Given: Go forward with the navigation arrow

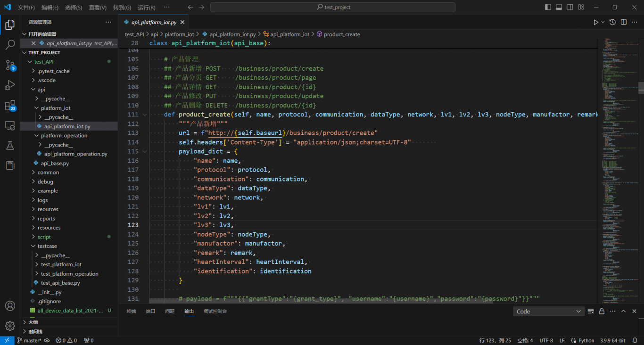Looking at the screenshot, I should coord(202,7).
